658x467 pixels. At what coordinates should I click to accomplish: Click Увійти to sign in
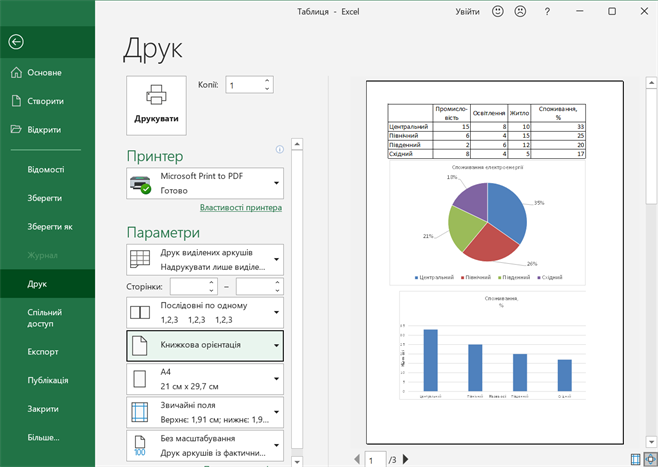467,12
